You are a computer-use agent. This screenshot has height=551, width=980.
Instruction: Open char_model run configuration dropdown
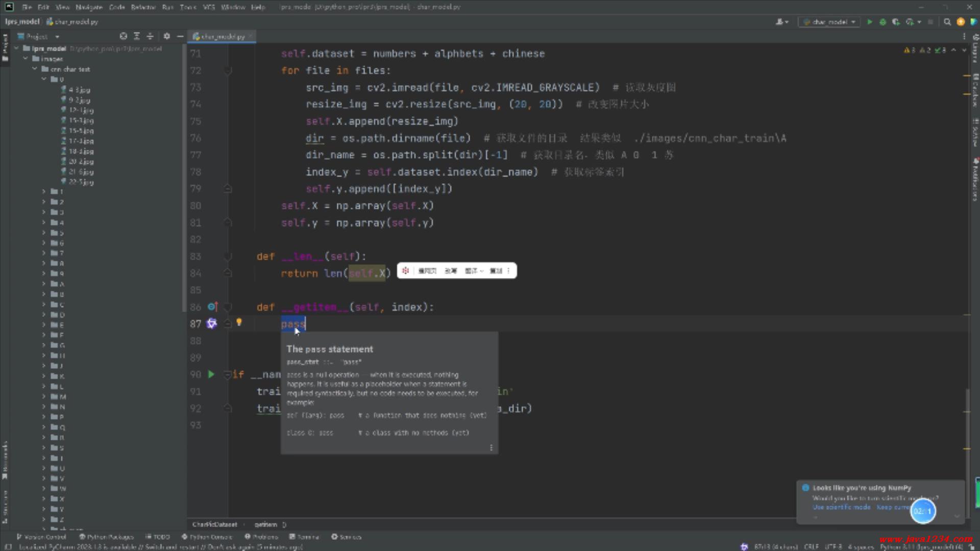click(829, 22)
